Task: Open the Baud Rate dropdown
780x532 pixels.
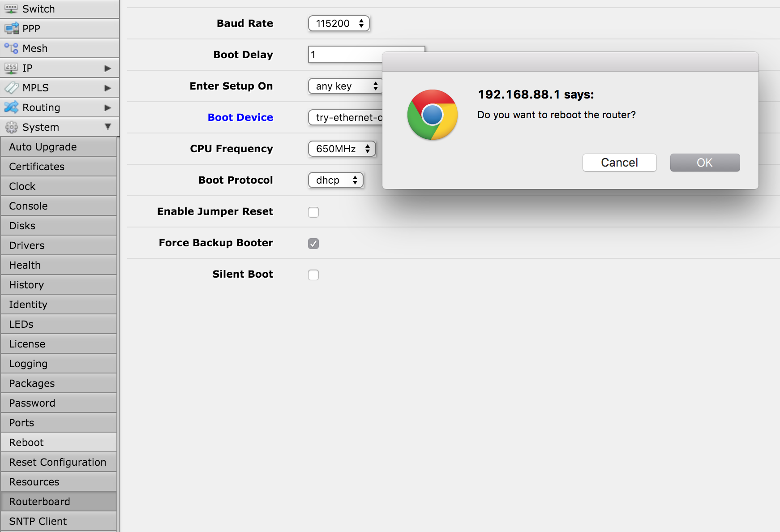Action: click(339, 23)
